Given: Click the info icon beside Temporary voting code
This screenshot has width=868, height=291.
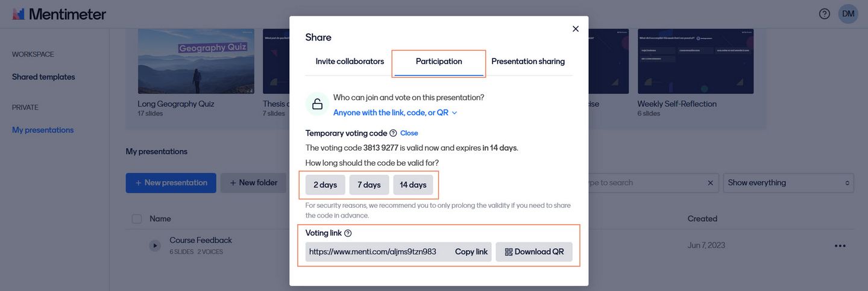Looking at the screenshot, I should coord(393,133).
